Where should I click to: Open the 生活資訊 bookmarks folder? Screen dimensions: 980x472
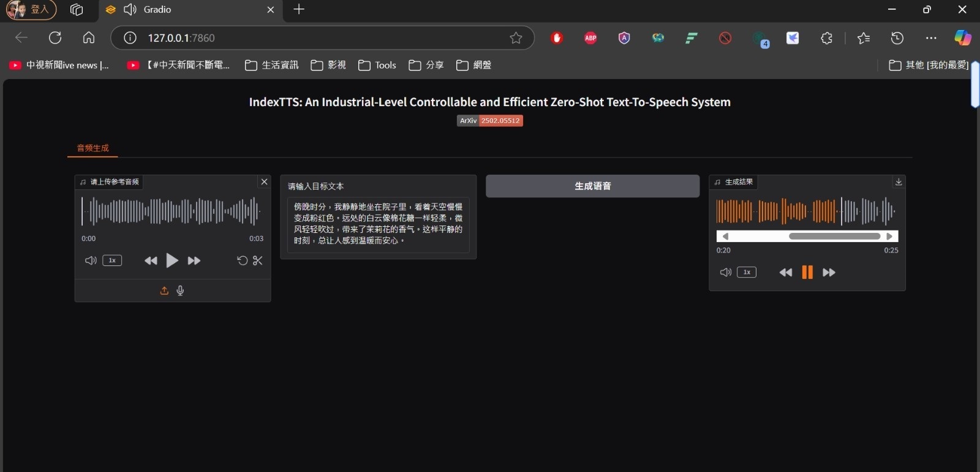(271, 65)
